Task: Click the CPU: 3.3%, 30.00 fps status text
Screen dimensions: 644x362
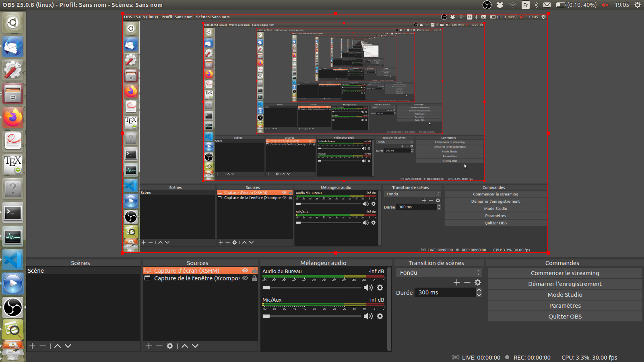Action: tap(589, 358)
